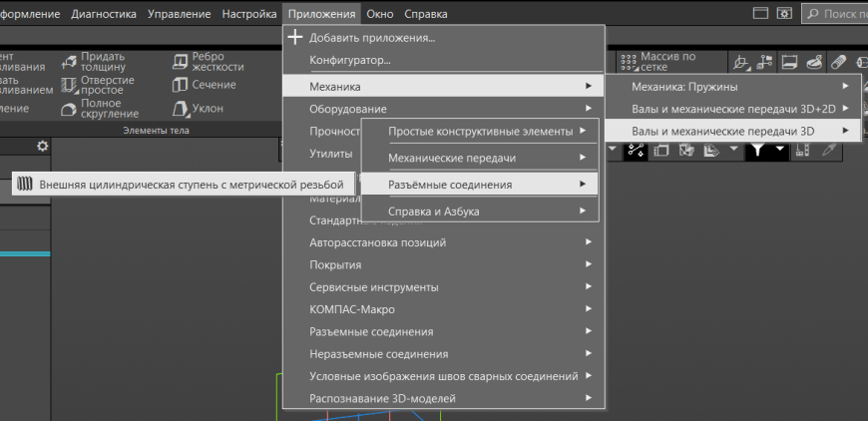
Task: Click the Поиск search field
Action: click(x=835, y=14)
